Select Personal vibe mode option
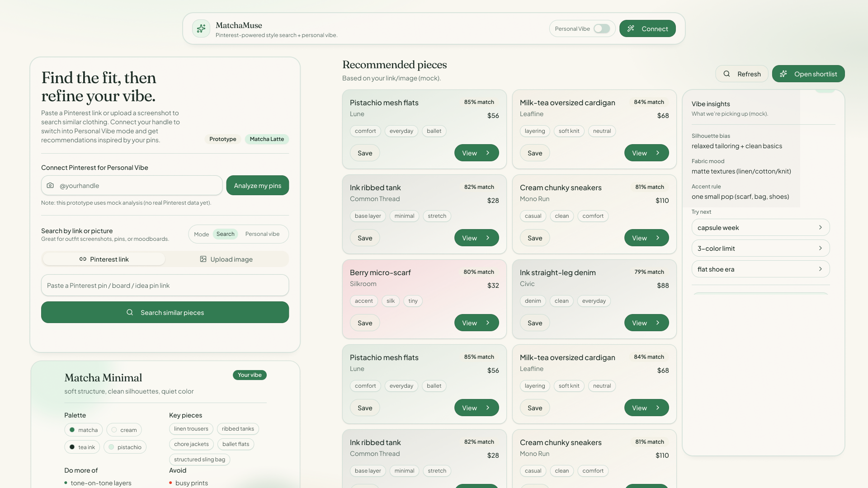 tap(262, 234)
